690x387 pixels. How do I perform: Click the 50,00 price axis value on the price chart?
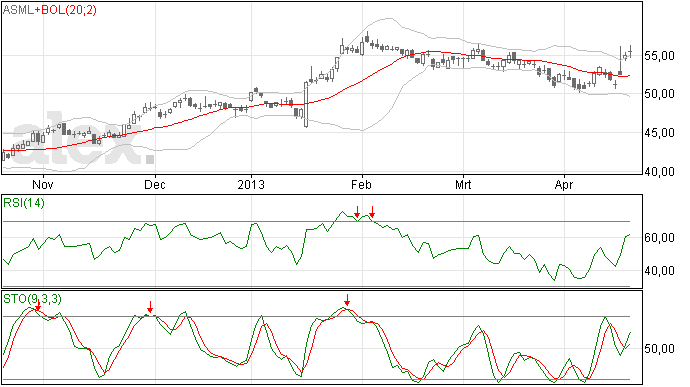point(659,94)
